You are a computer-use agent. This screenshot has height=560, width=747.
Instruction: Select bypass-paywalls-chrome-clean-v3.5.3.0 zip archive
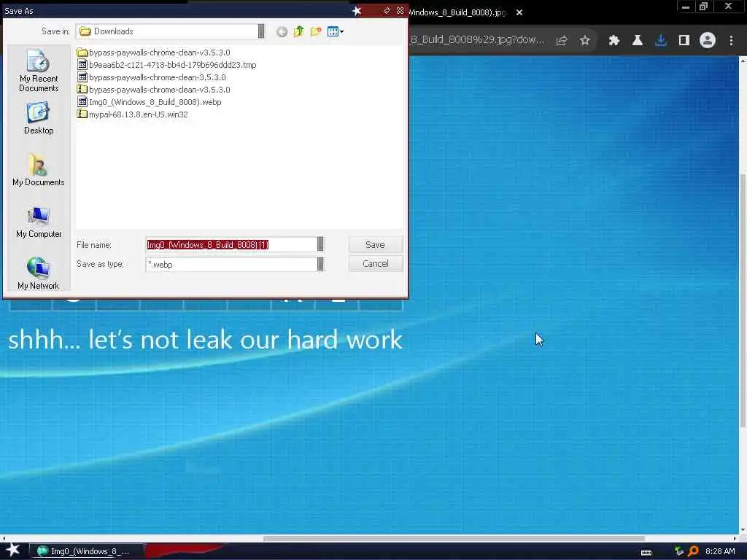pos(153,90)
